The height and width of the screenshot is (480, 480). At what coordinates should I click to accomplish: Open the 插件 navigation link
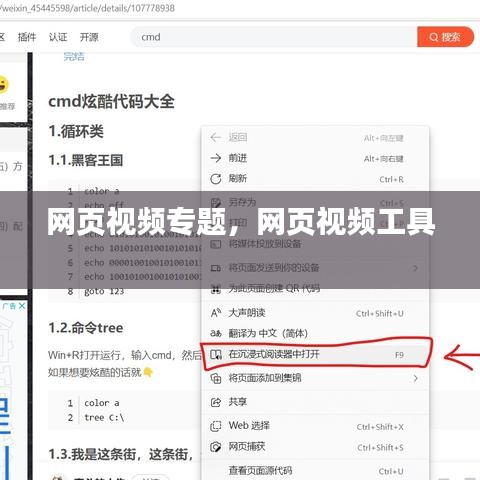tap(27, 37)
